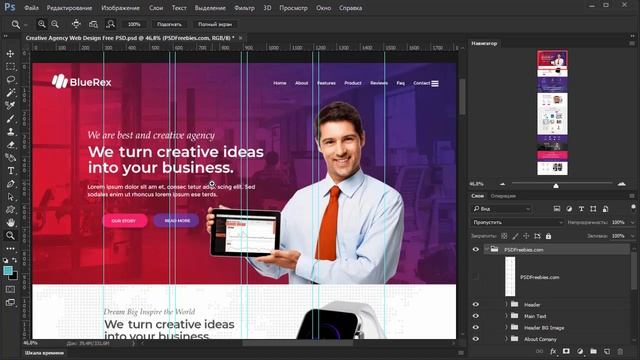
Task: Select the Zoom tool in left toolbar
Action: click(x=11, y=236)
